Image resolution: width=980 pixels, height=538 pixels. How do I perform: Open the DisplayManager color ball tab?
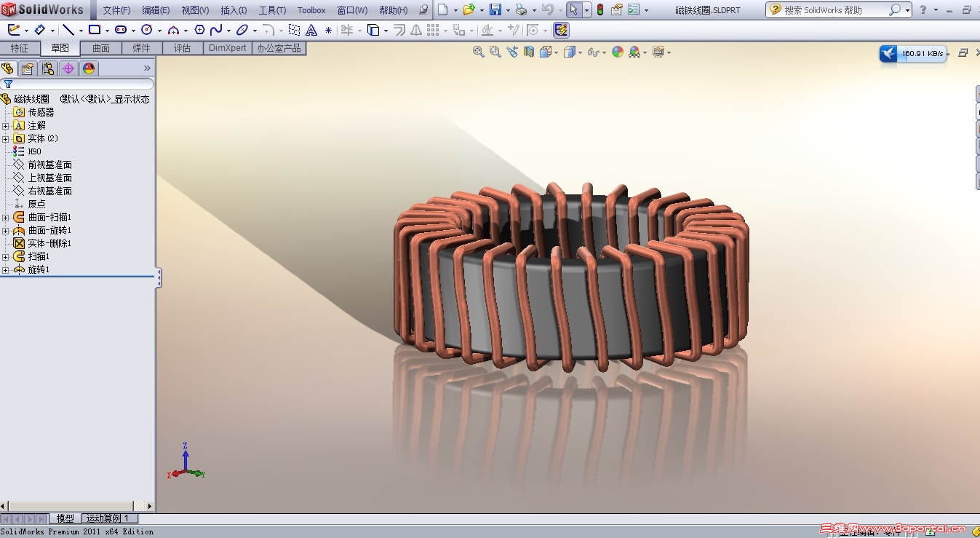point(89,68)
